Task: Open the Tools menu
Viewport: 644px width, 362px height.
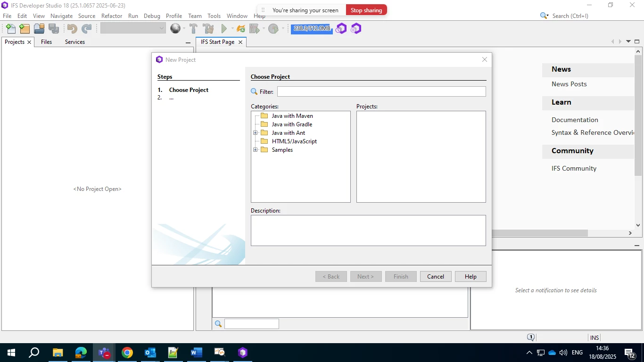Action: pos(214,16)
